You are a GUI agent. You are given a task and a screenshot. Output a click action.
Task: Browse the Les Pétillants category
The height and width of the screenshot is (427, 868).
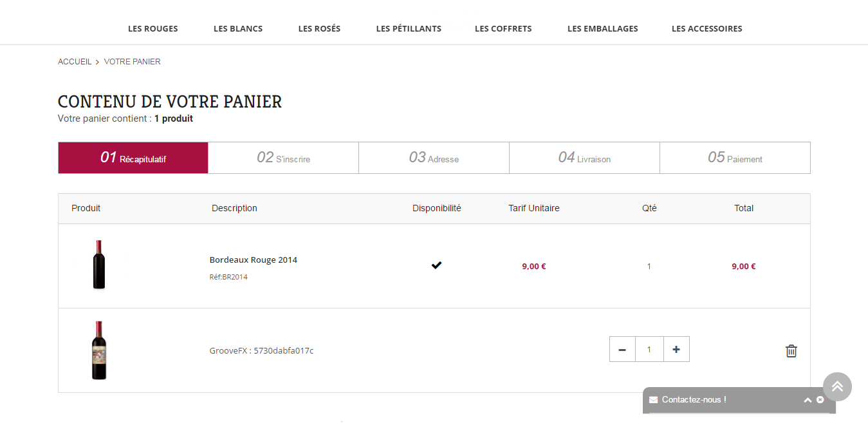409,28
